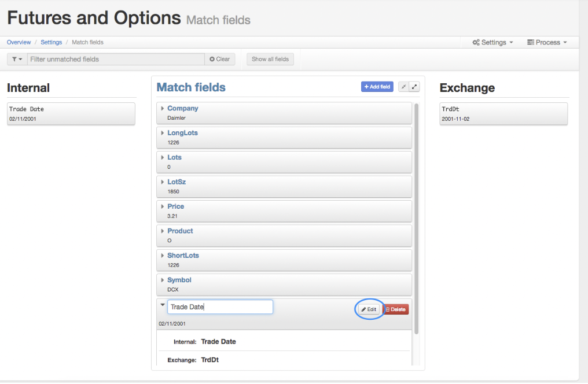Select the Match fields breadcrumb item

click(x=87, y=42)
